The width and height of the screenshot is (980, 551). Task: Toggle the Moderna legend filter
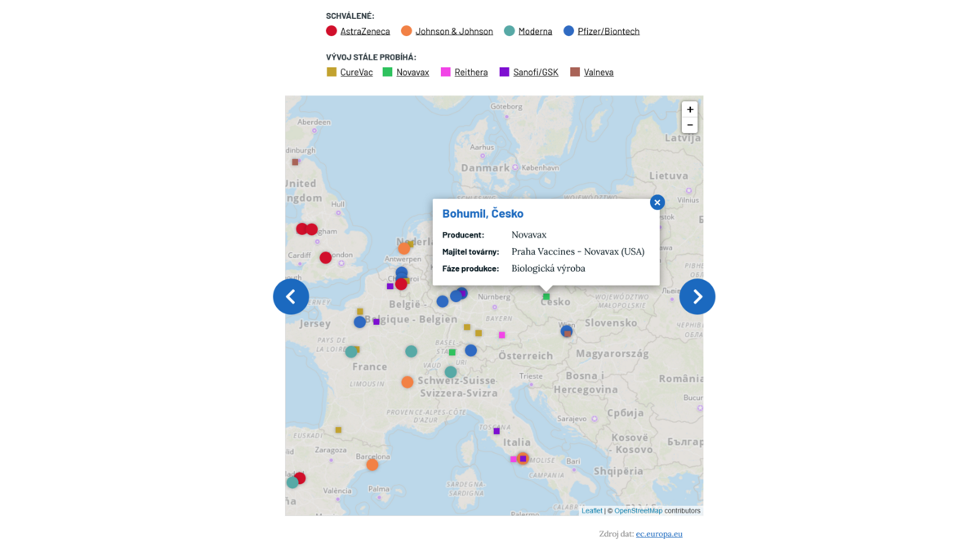pyautogui.click(x=535, y=31)
